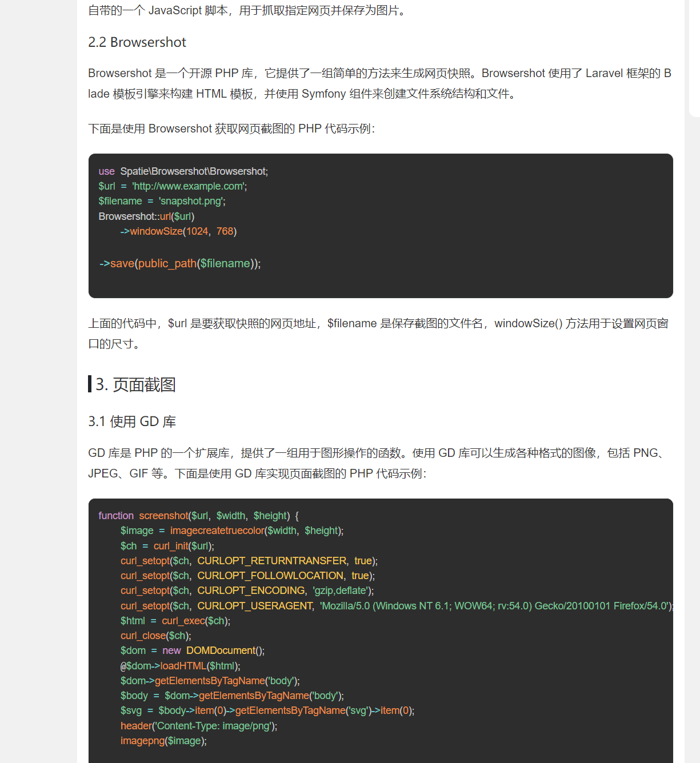Screen dimensions: 700x763
Task: Click the CURLOPT_RETURNTRANSFER code line
Action: click(249, 561)
